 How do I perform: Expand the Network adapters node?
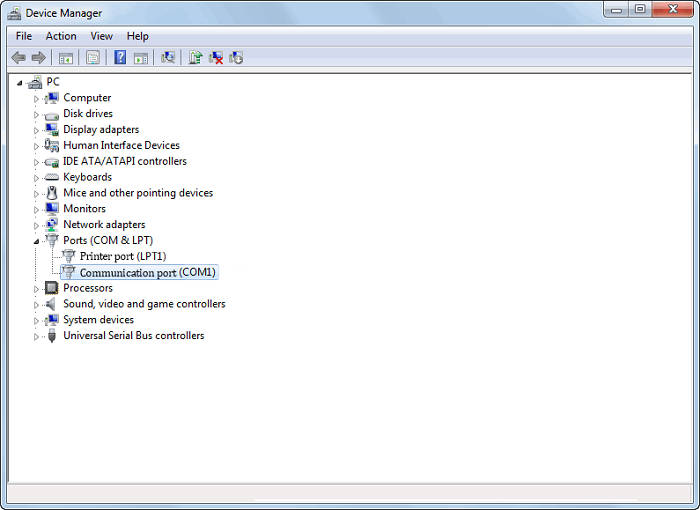tap(36, 226)
